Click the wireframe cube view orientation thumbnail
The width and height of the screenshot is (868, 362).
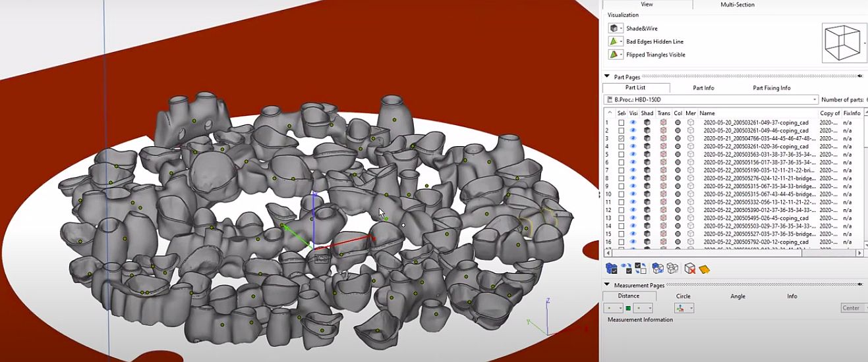coord(844,43)
